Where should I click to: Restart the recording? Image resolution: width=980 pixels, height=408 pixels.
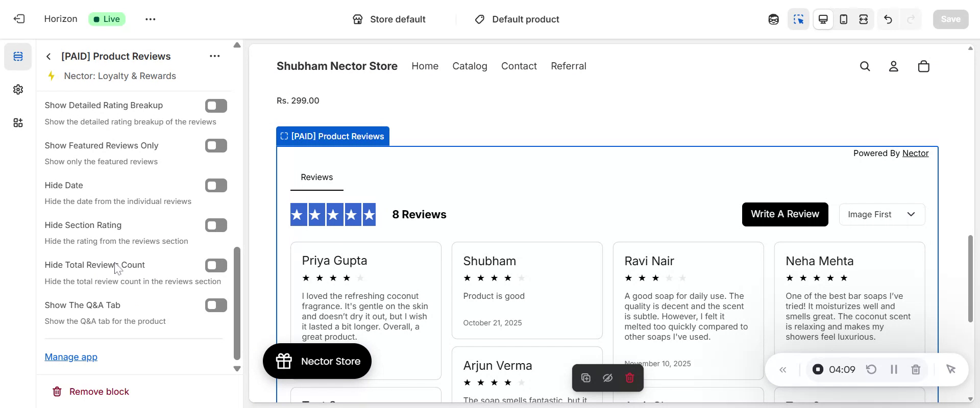[871, 369]
